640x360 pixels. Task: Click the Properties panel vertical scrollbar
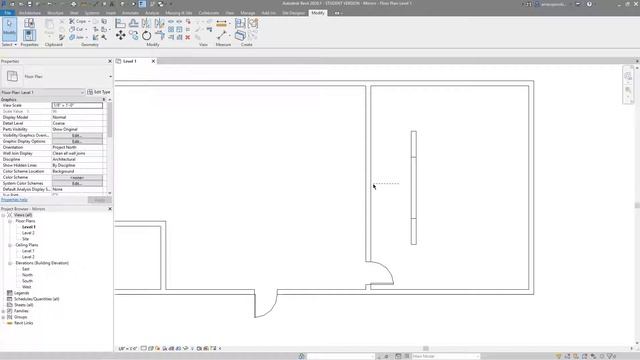[x=109, y=120]
